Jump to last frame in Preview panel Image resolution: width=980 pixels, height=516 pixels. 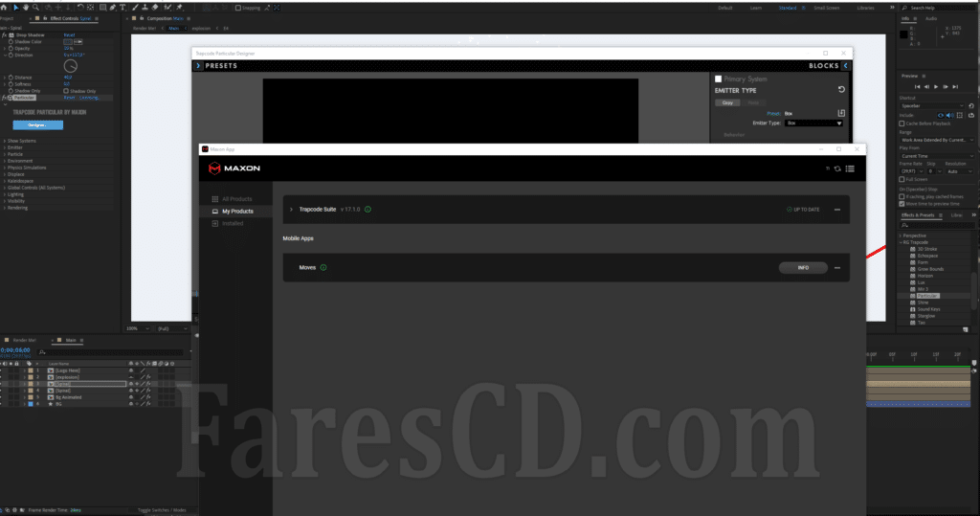point(955,87)
